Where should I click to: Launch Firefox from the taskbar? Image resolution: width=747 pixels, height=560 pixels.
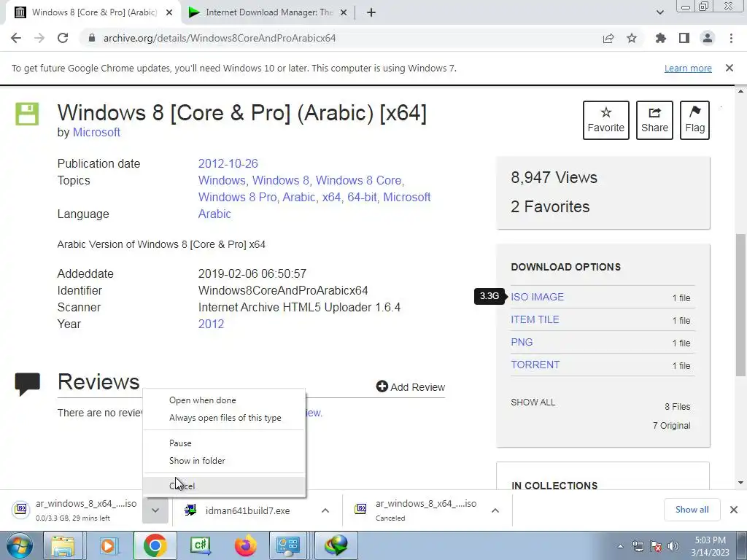[245, 545]
